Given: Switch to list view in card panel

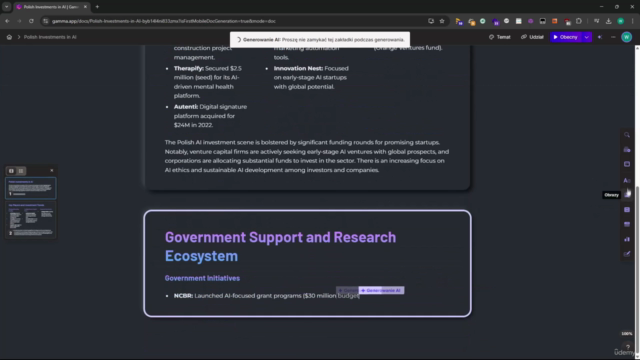Looking at the screenshot, I should click(x=21, y=171).
